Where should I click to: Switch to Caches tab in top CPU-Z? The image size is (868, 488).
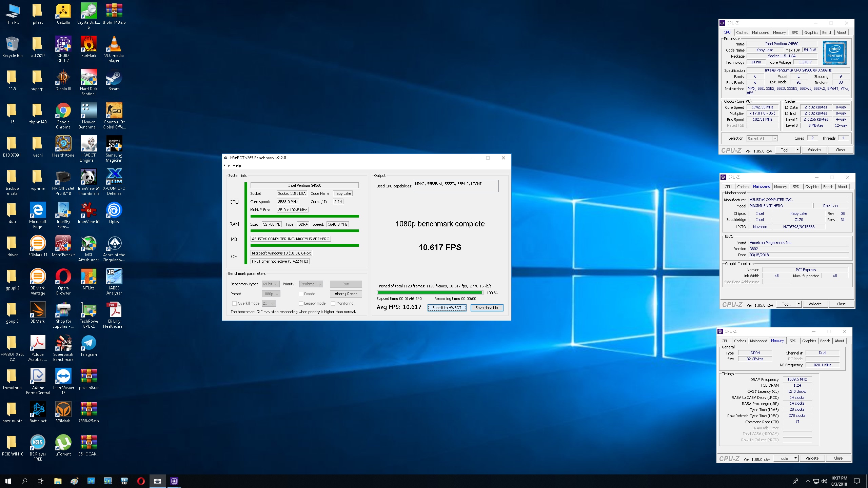[742, 33]
